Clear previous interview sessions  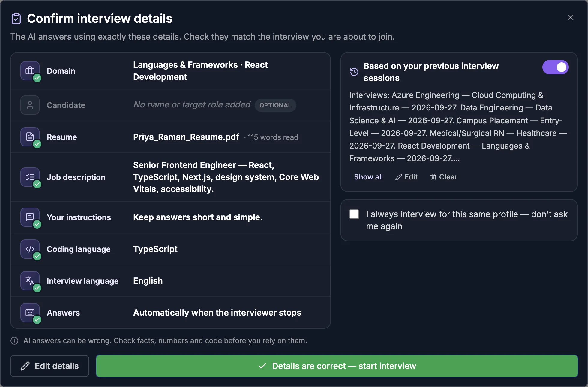(x=444, y=177)
